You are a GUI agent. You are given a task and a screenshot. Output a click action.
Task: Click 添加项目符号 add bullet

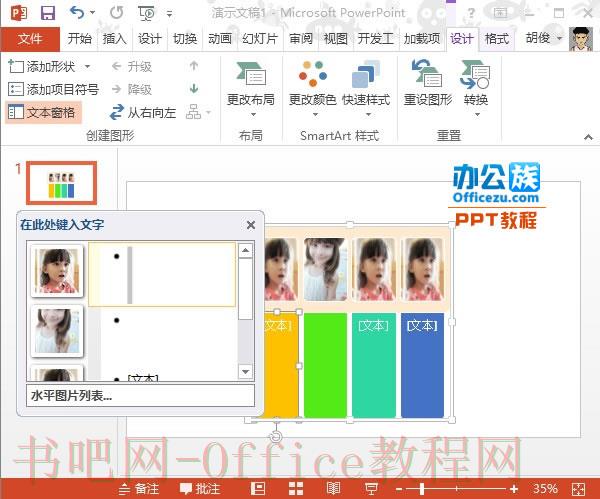click(53, 89)
